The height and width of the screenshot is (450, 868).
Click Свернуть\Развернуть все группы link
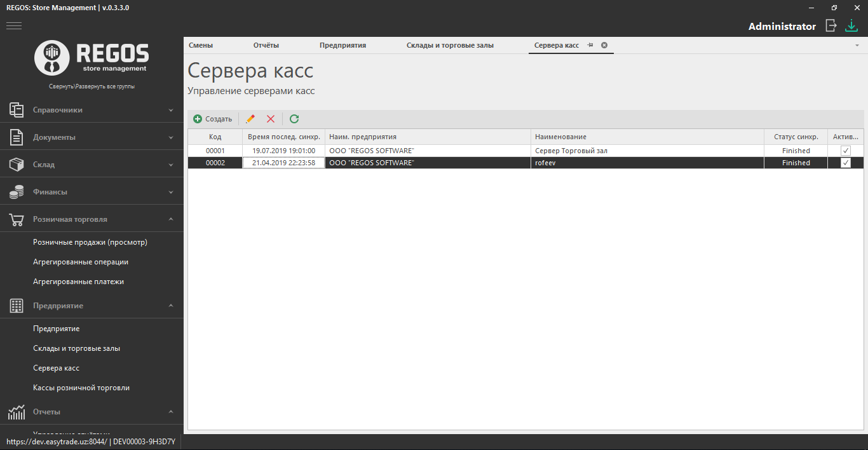pyautogui.click(x=92, y=86)
